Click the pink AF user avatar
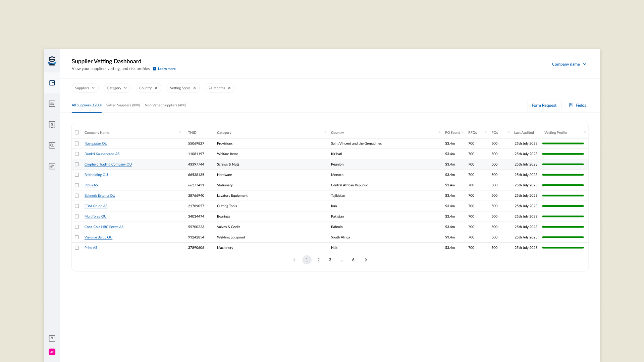The height and width of the screenshot is (362, 644). 52,352
